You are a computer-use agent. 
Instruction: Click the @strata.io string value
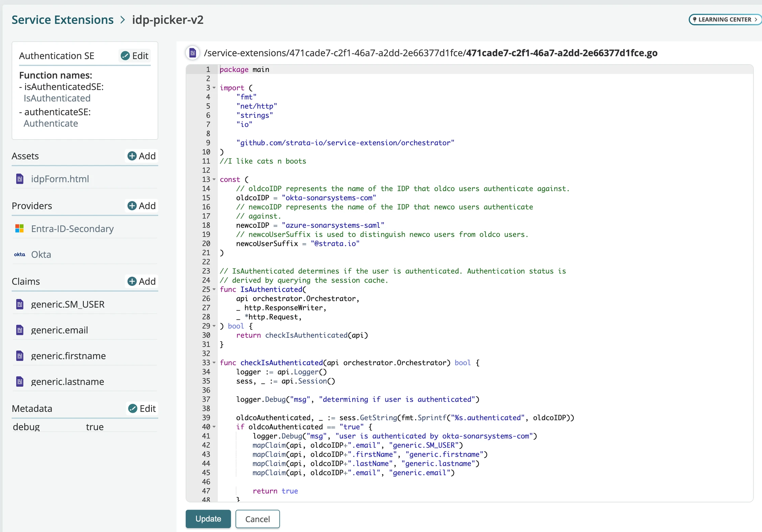[335, 243]
